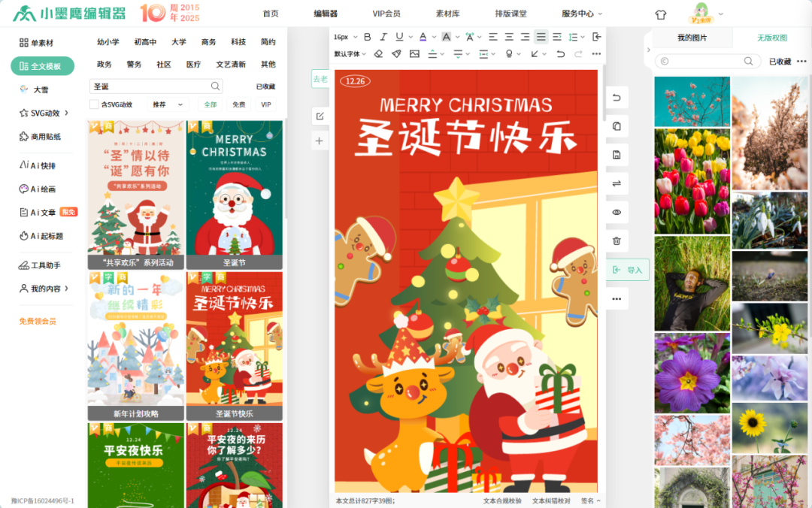Apply underline to text
The image size is (812, 508).
(x=399, y=37)
